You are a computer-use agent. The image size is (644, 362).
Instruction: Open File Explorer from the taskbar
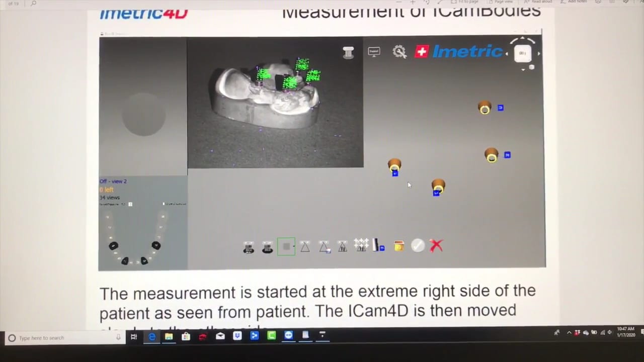(x=169, y=337)
